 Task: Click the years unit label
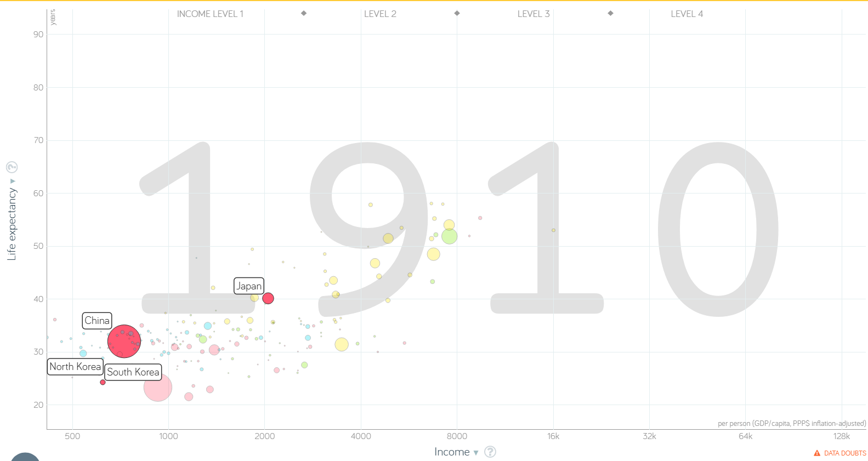tap(53, 17)
